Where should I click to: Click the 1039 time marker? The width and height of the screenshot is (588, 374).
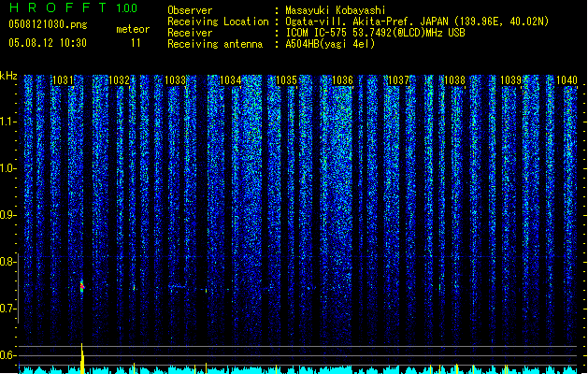tap(510, 80)
